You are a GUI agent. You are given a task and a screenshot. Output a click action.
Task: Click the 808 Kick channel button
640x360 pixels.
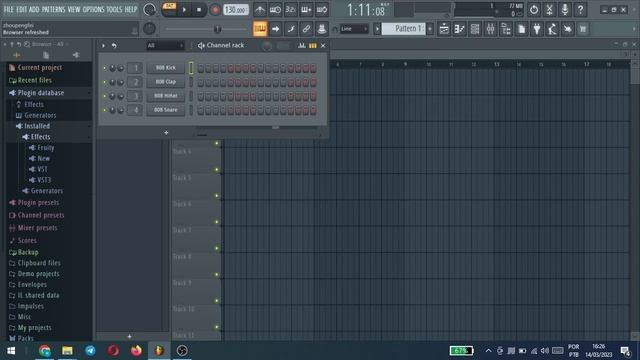pyautogui.click(x=166, y=68)
